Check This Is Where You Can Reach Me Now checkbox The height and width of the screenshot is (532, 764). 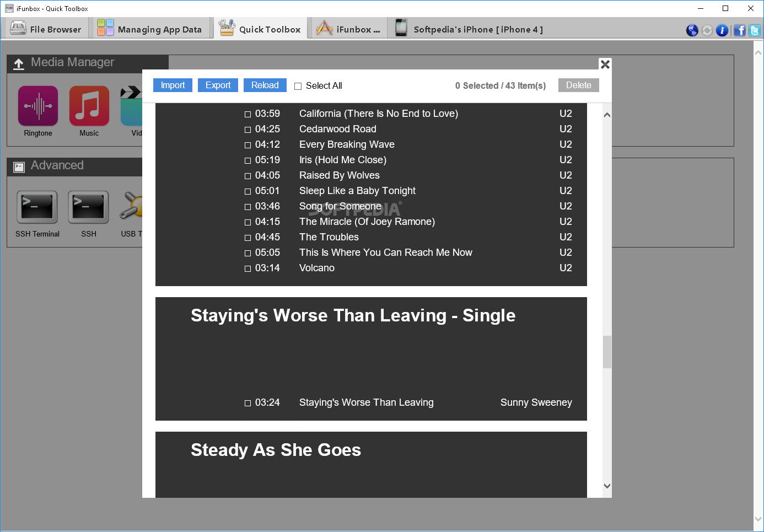tap(248, 253)
